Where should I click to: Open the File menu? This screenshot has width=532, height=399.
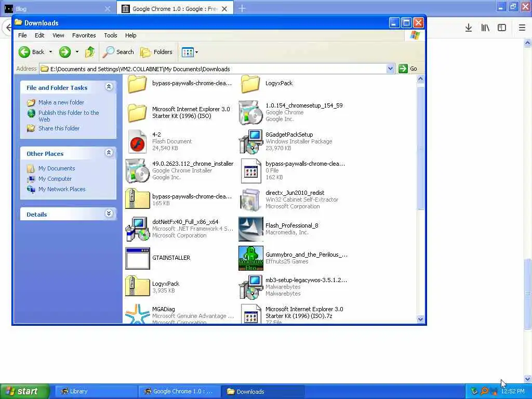tap(22, 35)
